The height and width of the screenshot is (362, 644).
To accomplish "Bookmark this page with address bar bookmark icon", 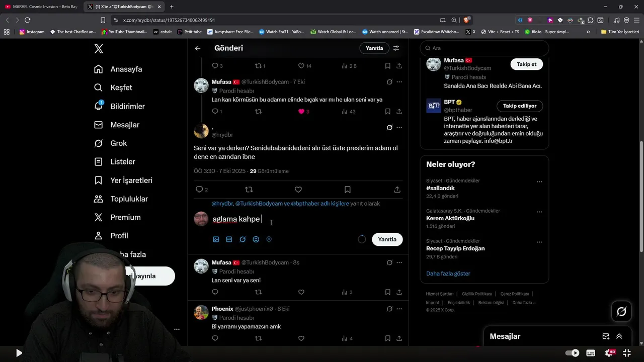I will click(x=103, y=20).
